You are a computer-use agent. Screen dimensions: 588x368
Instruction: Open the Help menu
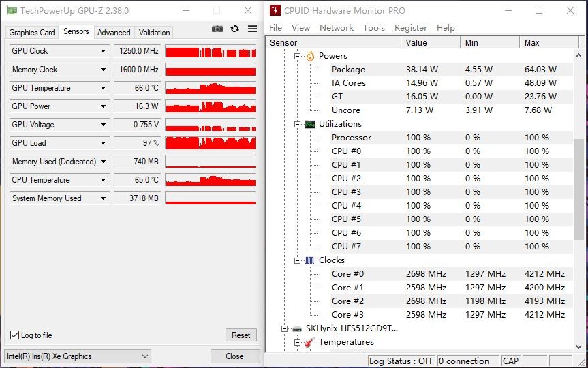446,28
